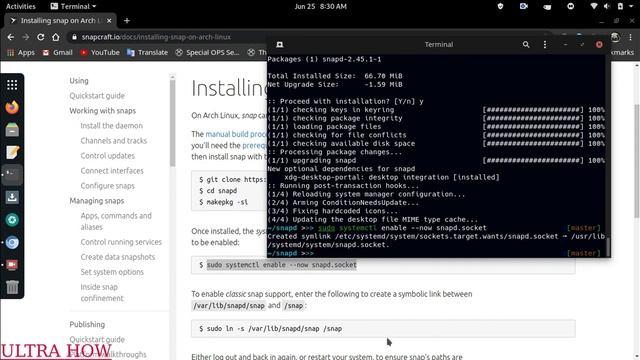Image resolution: width=640 pixels, height=360 pixels.
Task: Open the red screen recorder dock icon
Action: click(x=12, y=265)
